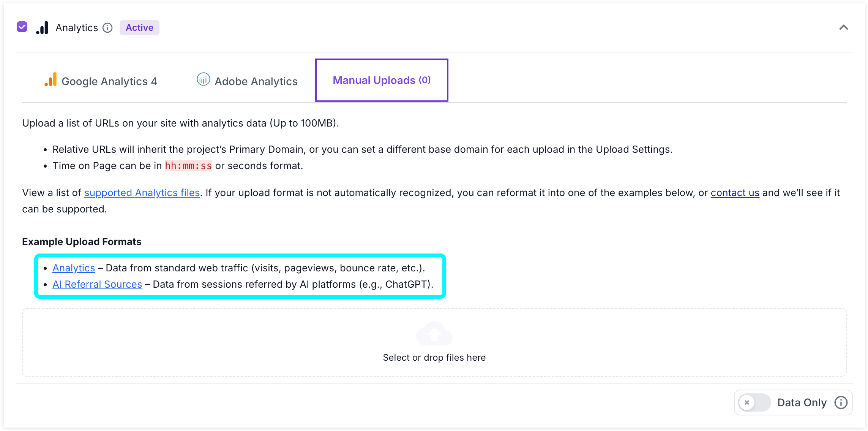Image resolution: width=868 pixels, height=431 pixels.
Task: Click the contact us link
Action: click(735, 193)
